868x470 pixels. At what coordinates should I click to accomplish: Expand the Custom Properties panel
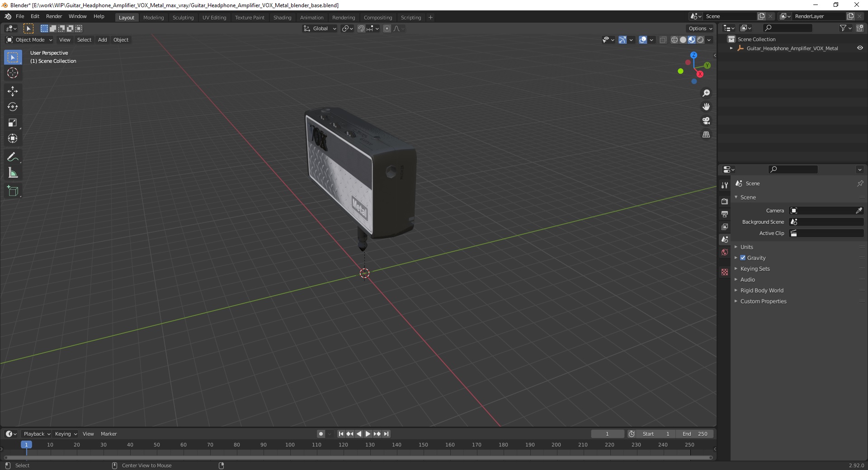tap(763, 301)
